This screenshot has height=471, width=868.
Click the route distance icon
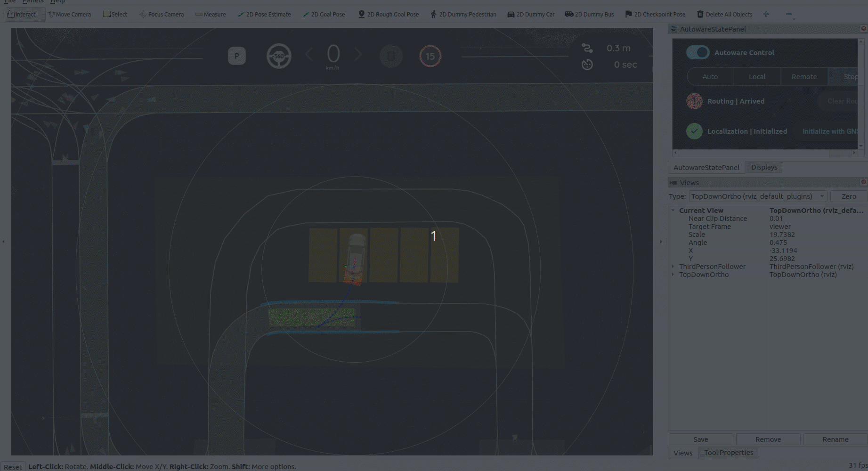(587, 48)
